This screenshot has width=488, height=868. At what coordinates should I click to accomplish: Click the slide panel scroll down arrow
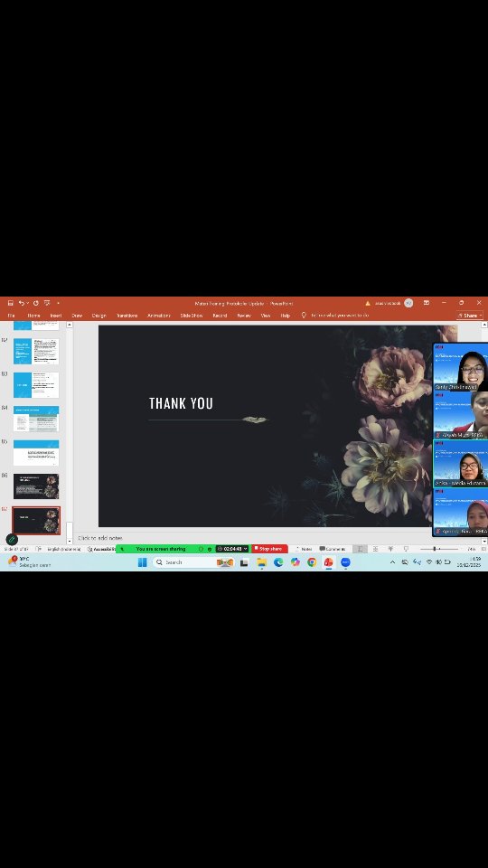[x=70, y=542]
